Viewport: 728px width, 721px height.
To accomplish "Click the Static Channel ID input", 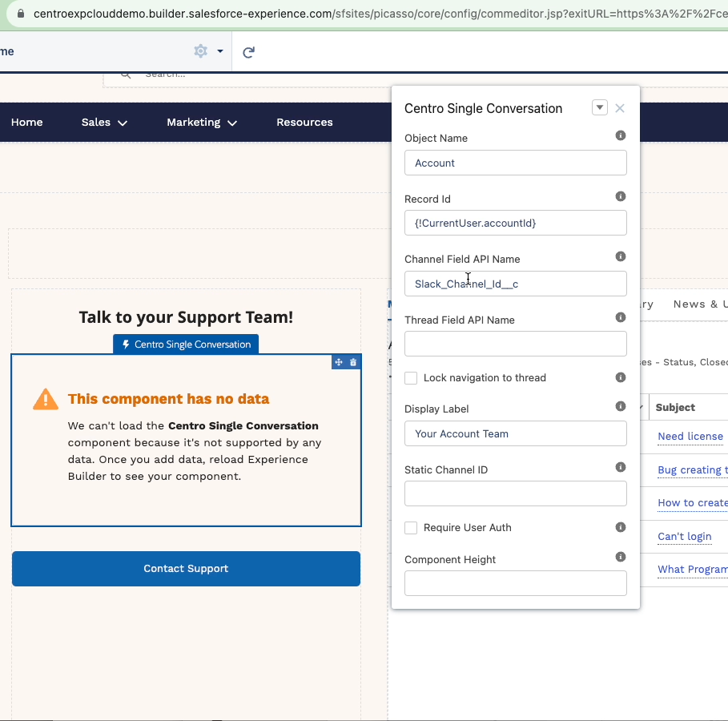I will point(515,493).
